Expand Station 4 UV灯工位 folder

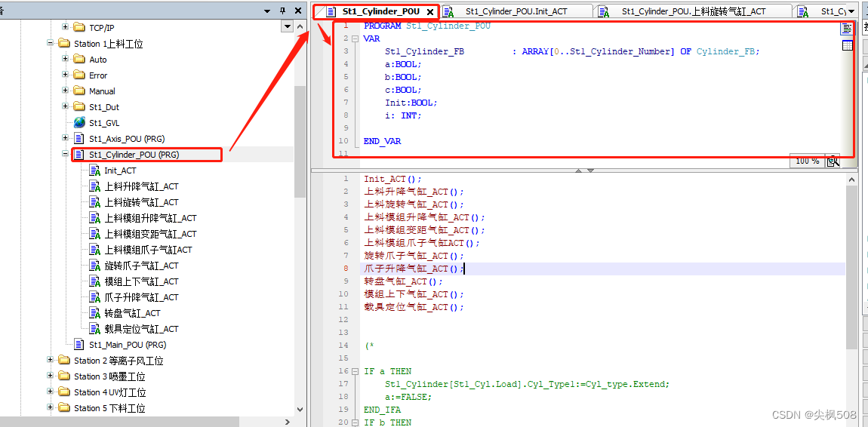click(51, 392)
